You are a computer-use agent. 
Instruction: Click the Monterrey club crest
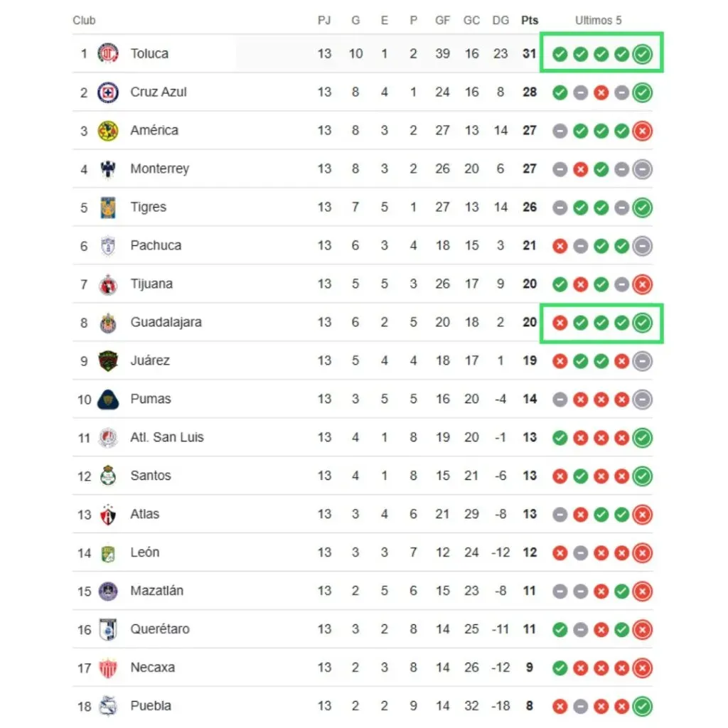[108, 168]
